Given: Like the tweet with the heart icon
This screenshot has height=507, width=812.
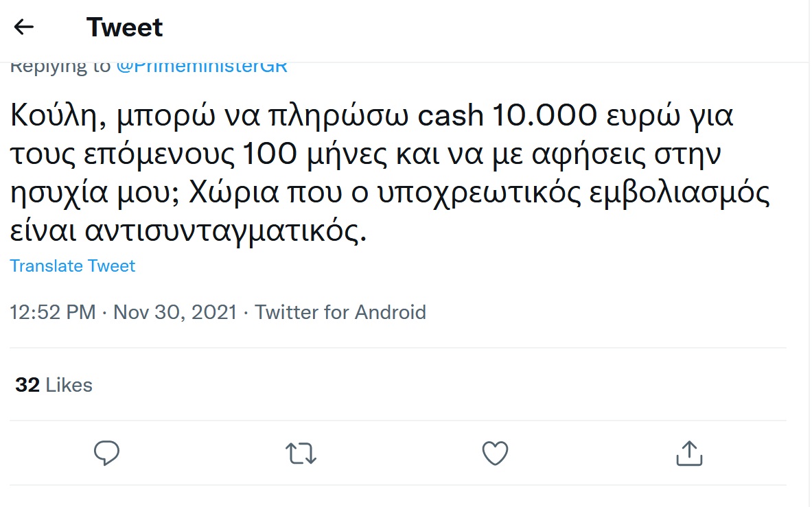Looking at the screenshot, I should coord(495,453).
